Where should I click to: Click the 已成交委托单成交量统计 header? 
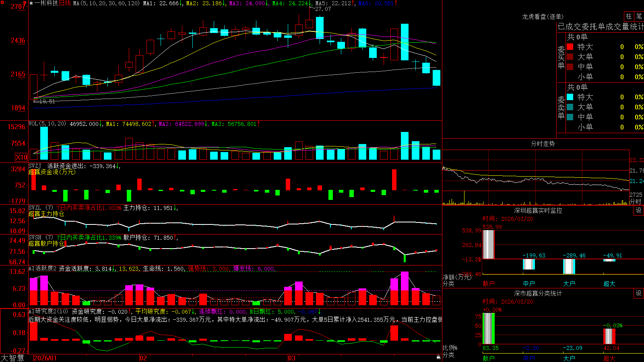coord(601,27)
